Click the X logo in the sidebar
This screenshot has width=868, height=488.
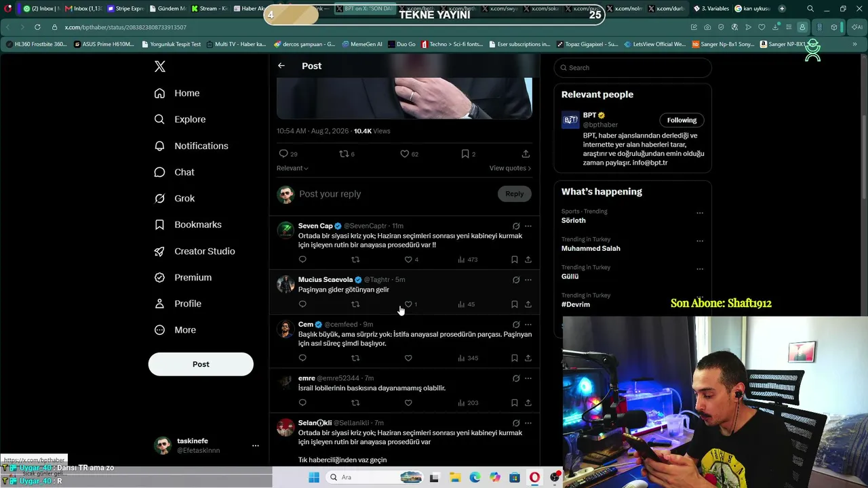point(160,66)
